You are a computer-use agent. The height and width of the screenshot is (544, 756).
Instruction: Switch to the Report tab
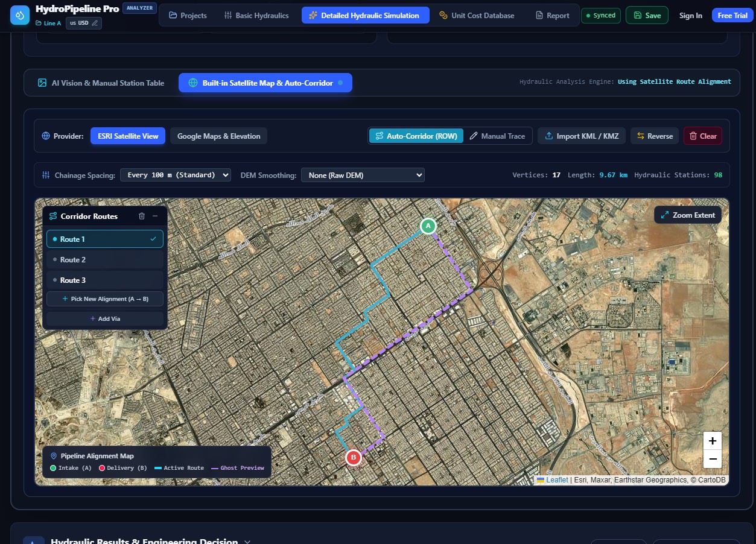[552, 16]
